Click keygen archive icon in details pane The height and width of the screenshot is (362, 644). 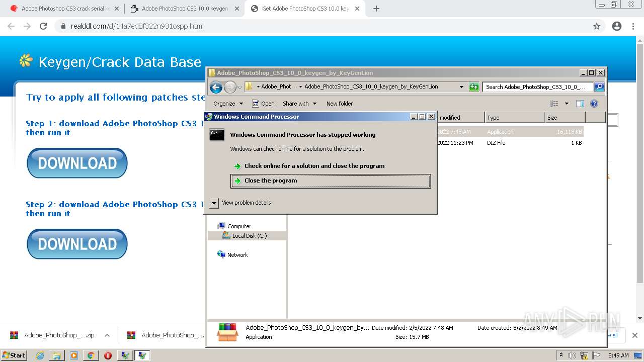pos(227,332)
